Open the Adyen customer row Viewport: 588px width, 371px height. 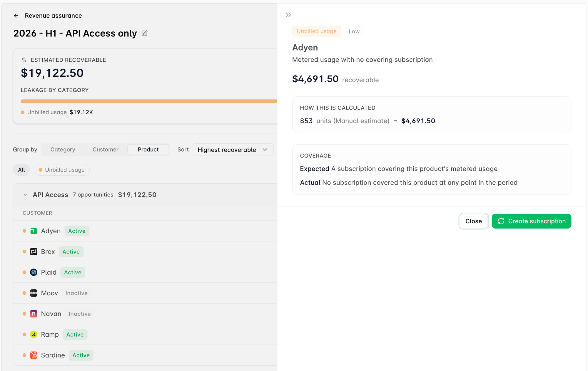tap(145, 231)
